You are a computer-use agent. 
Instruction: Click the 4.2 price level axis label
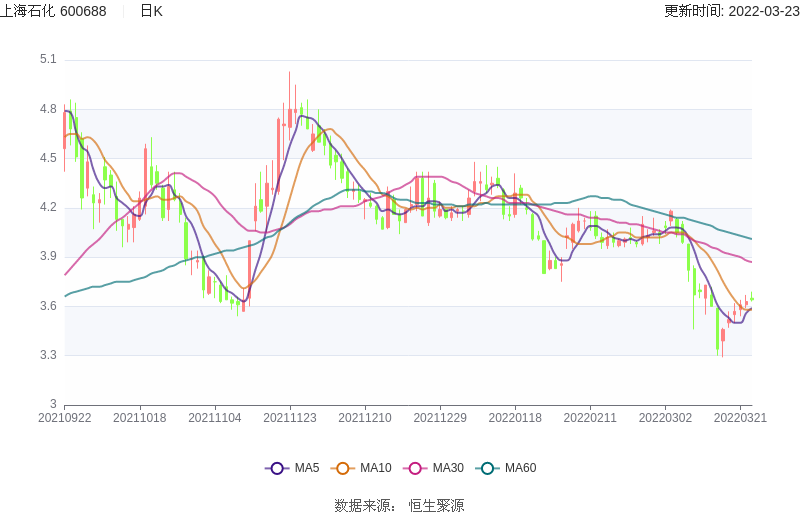click(47, 208)
